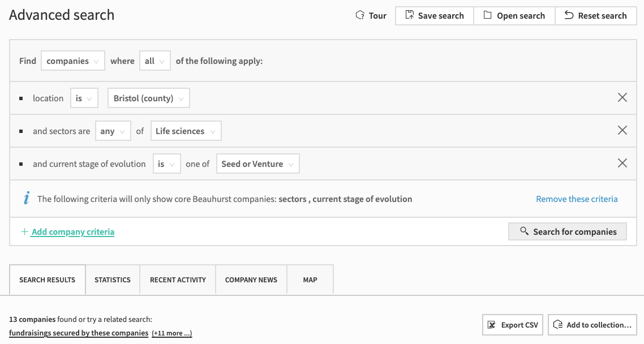Open the Seed or Venture stage dropdown

pos(257,164)
